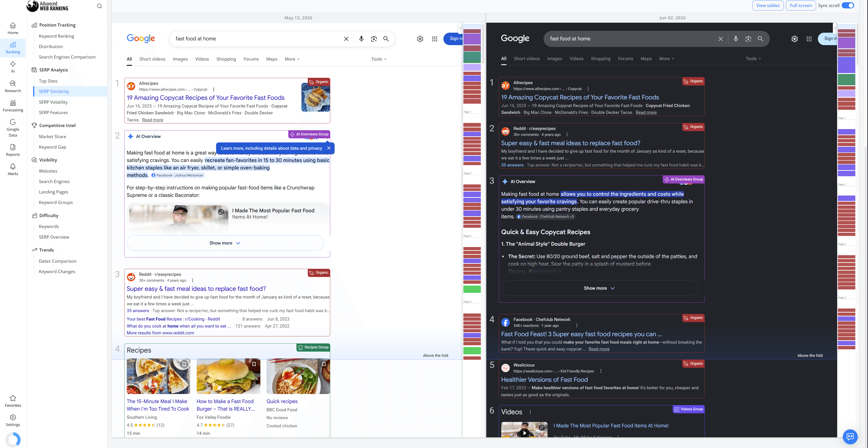Switch to Images tab in left SERP
The width and height of the screenshot is (868, 448).
(x=180, y=59)
